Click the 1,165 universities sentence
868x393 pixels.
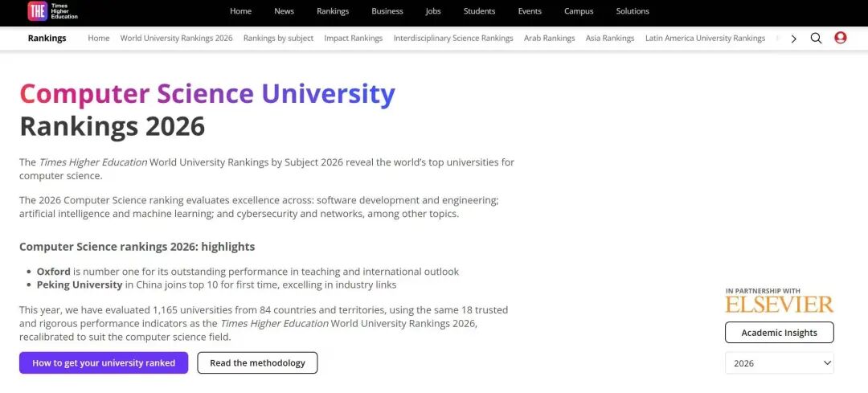click(264, 323)
